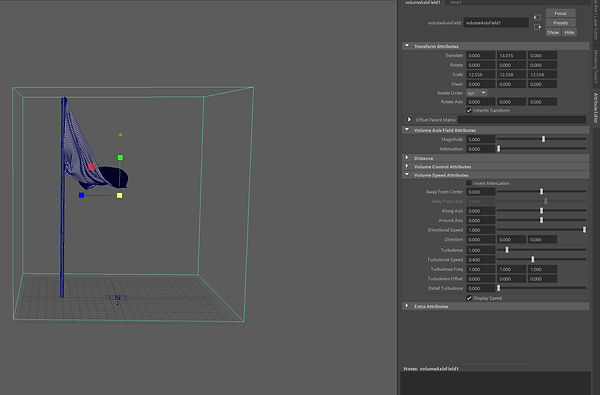Expand Extra Attributes section
600x395 pixels.
[407, 306]
